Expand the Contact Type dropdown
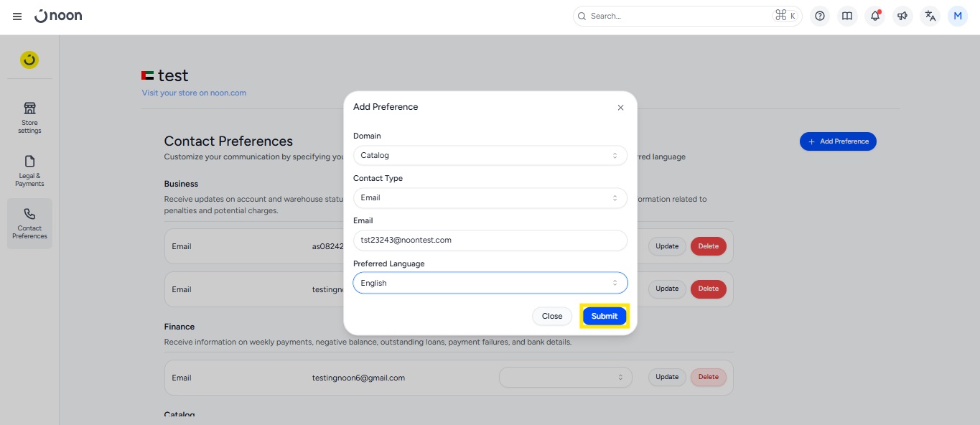 click(490, 197)
